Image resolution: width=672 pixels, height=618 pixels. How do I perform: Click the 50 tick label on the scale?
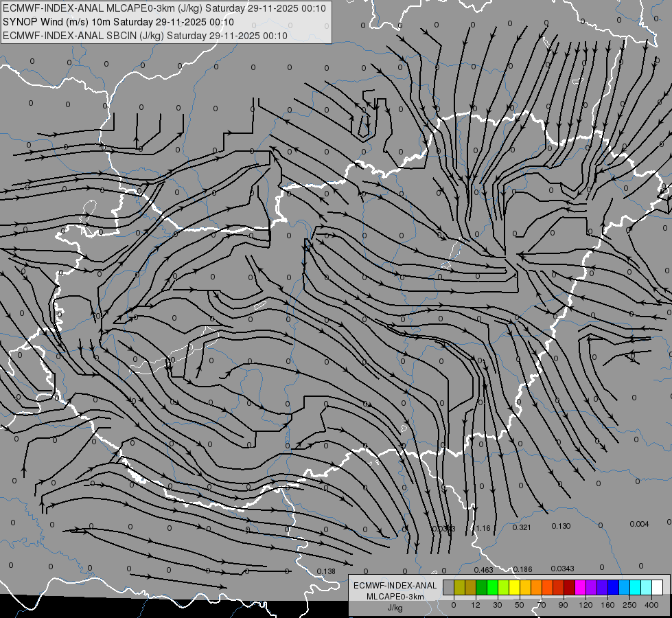pos(520,605)
